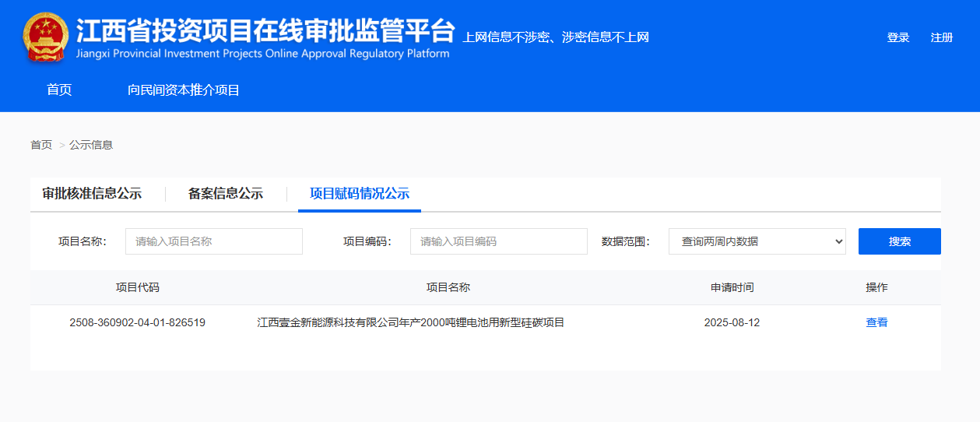The image size is (980, 422).
Task: Click the 搜索 button
Action: (x=900, y=241)
